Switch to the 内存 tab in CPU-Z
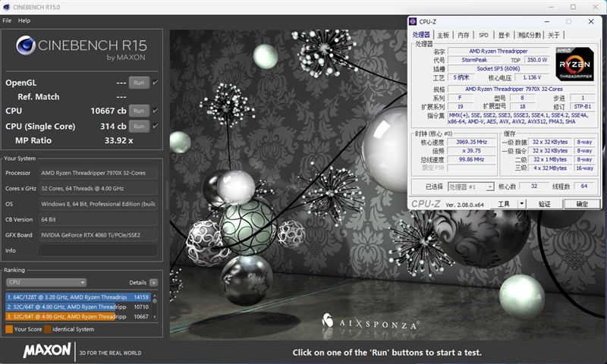The image size is (607, 364). 463,35
